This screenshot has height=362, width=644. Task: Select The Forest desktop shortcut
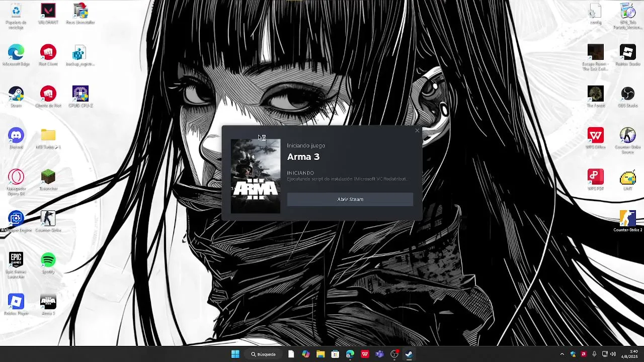point(596,97)
